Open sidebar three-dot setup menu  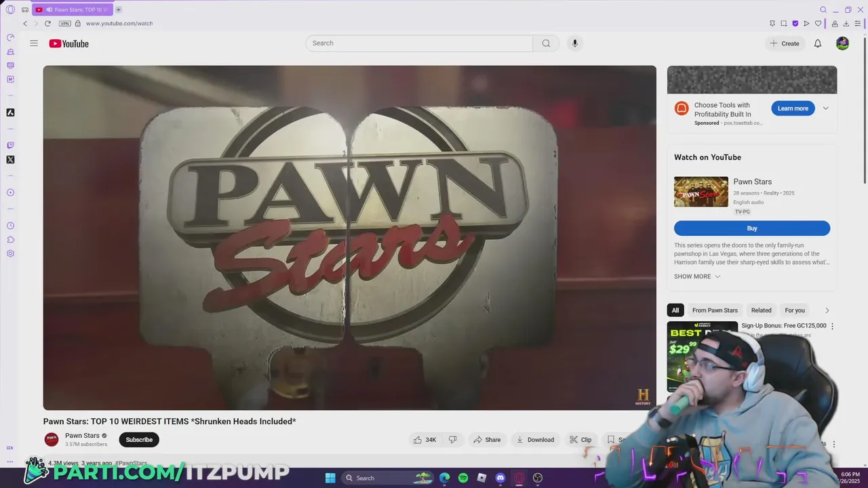coord(10,462)
